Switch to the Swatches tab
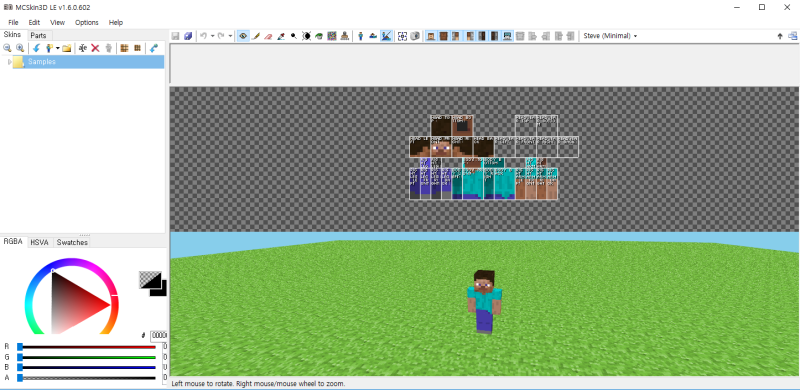The image size is (800, 390). (x=72, y=242)
